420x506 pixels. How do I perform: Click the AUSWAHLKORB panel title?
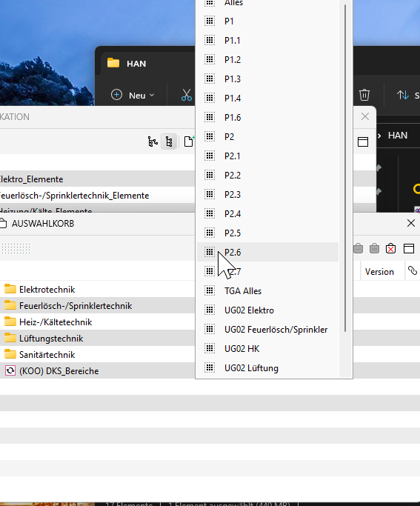(x=43, y=224)
